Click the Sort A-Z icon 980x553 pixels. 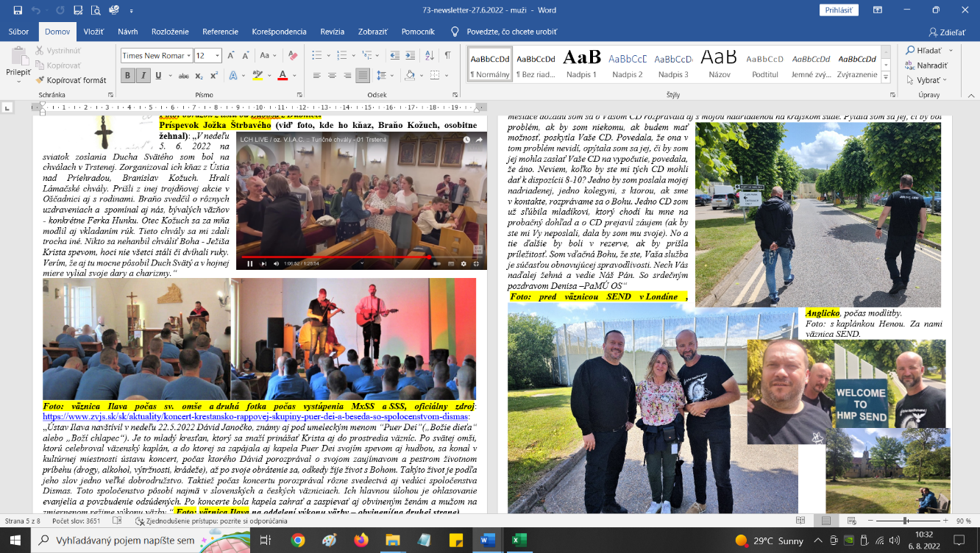coord(430,56)
